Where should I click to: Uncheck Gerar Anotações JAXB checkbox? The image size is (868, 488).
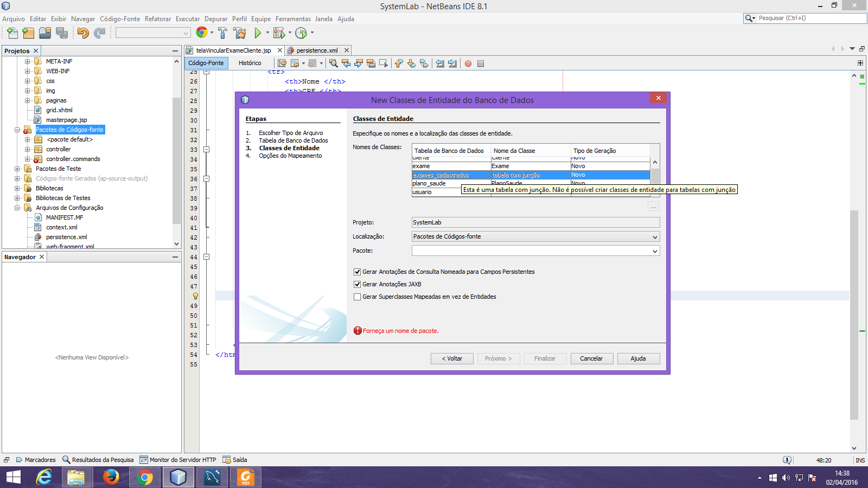tap(357, 284)
